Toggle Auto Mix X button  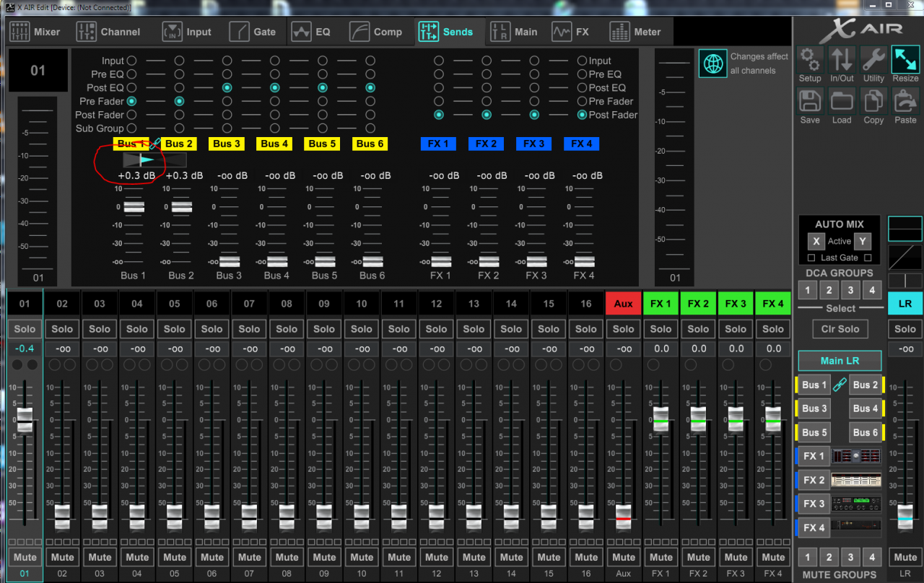(816, 241)
